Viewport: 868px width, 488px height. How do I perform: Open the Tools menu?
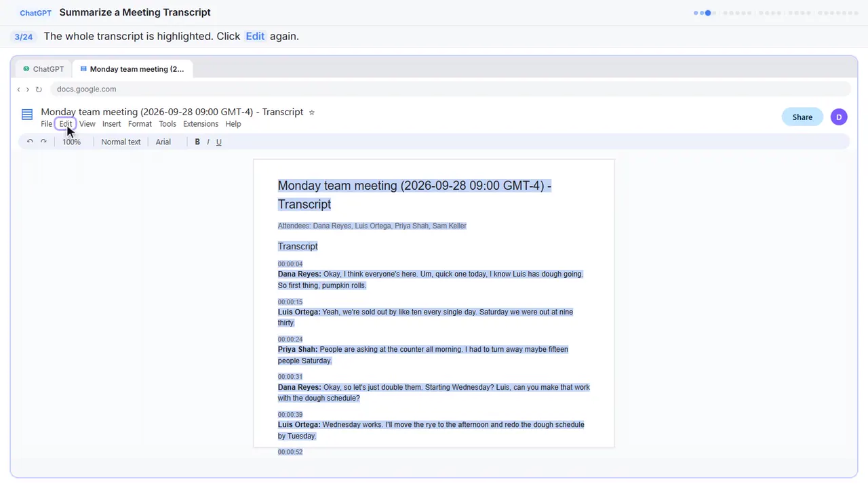(167, 124)
